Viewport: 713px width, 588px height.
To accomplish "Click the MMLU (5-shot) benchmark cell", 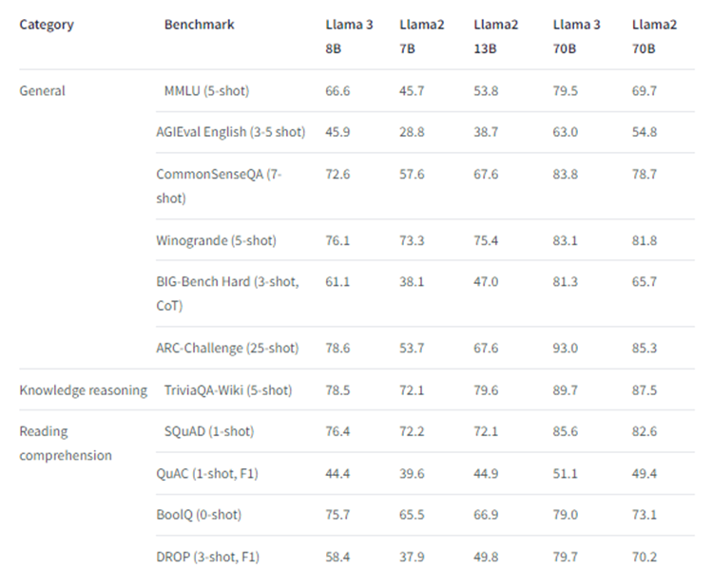I will pyautogui.click(x=207, y=91).
